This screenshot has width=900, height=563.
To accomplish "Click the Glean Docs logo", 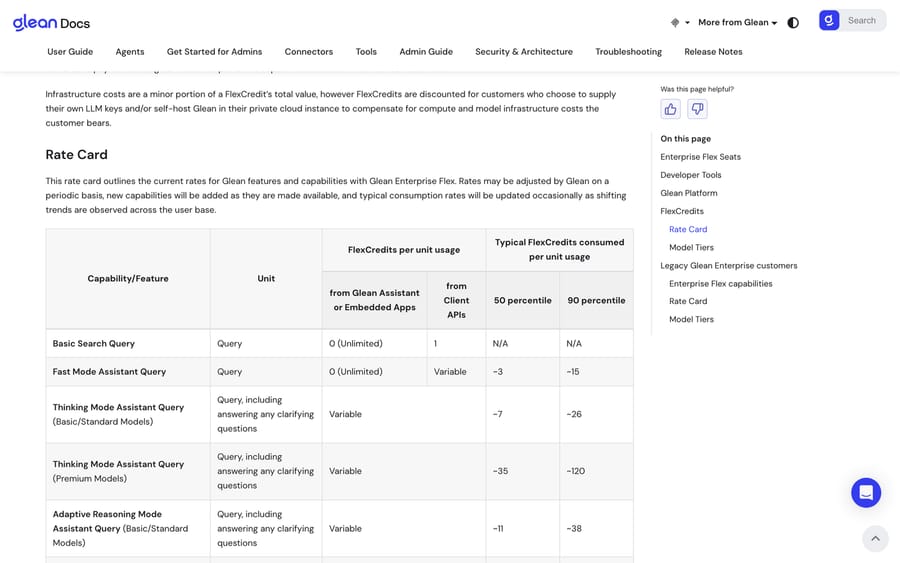I will 51,23.
